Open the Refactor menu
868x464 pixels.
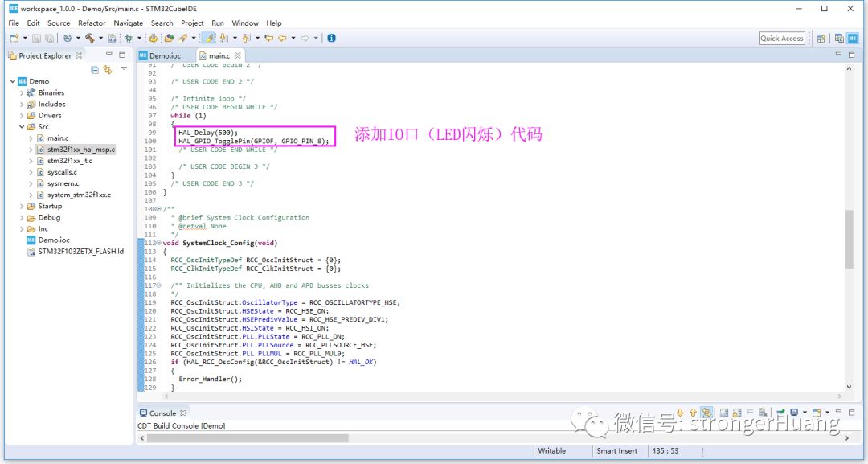(92, 23)
